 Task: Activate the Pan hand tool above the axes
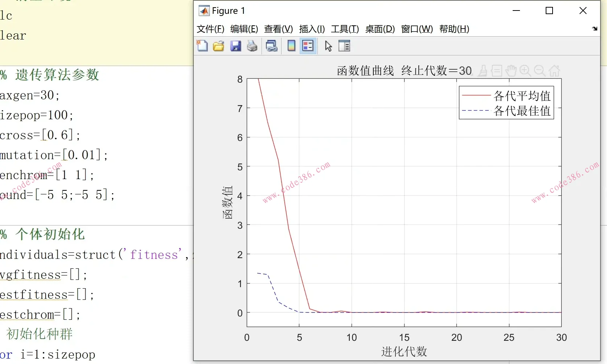point(511,70)
